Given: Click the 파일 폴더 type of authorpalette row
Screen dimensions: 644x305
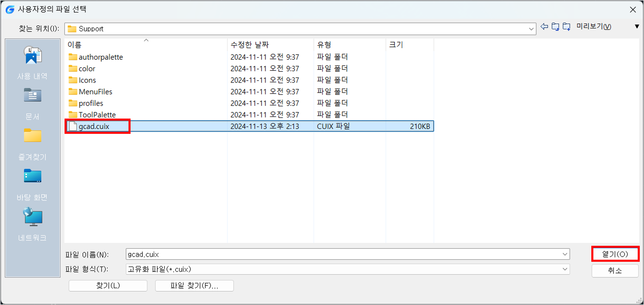Looking at the screenshot, I should coord(332,57).
